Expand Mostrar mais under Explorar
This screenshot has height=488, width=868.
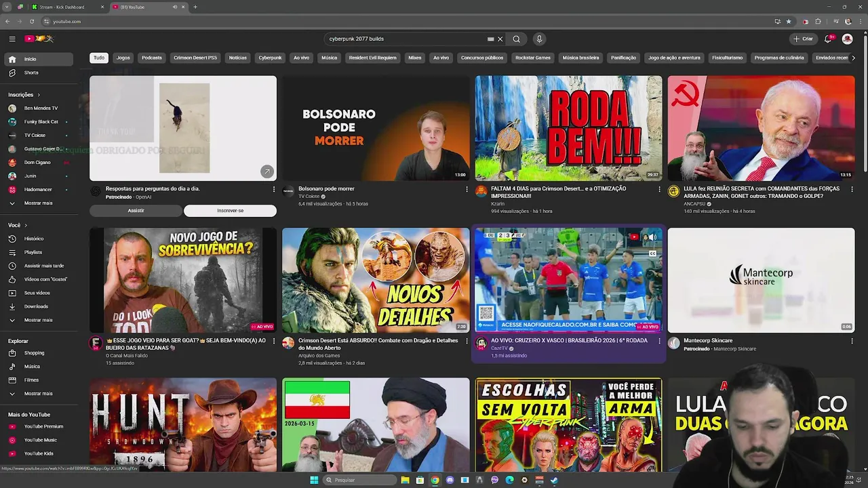coord(40,393)
